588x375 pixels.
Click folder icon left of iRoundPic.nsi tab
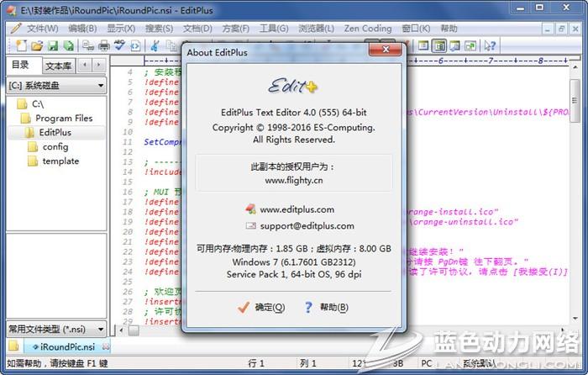(13, 346)
